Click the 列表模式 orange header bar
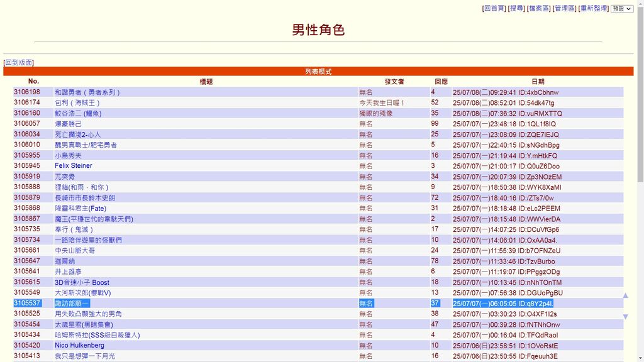The width and height of the screenshot is (644, 362). (x=318, y=72)
